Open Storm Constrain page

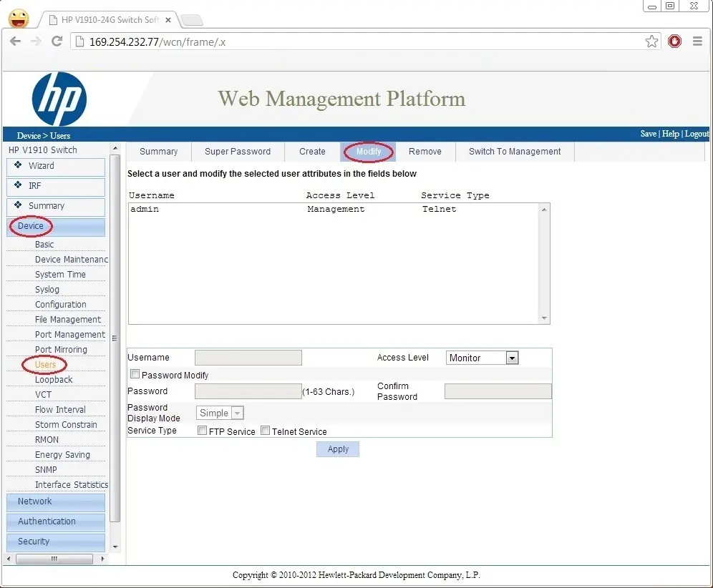pos(66,424)
